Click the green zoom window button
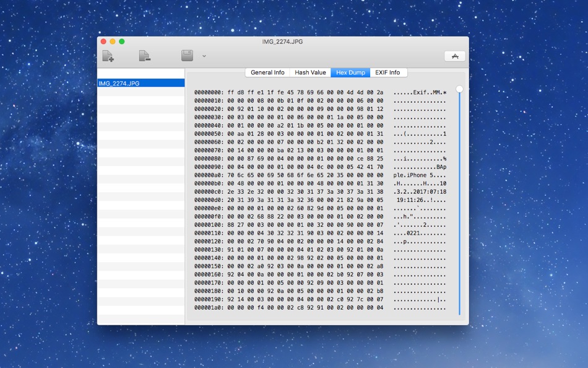Screen dimensions: 588x368 coord(122,42)
